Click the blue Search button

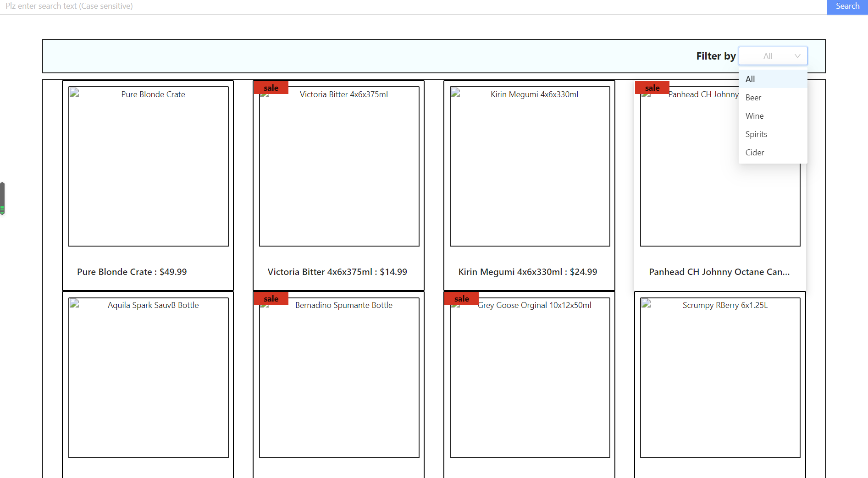pos(847,6)
